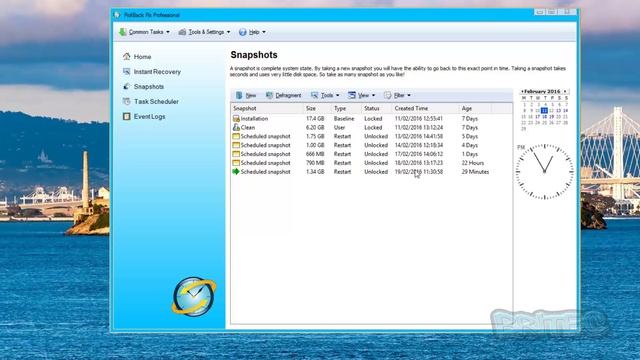Click the Home house icon
Viewport: 640px width, 360px height.
(127, 56)
